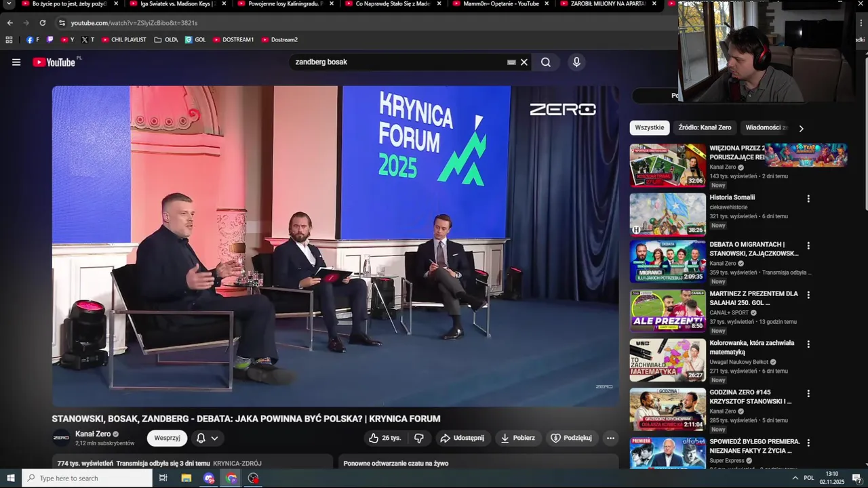Open the tab search dropdown in Chrome

coord(9,4)
